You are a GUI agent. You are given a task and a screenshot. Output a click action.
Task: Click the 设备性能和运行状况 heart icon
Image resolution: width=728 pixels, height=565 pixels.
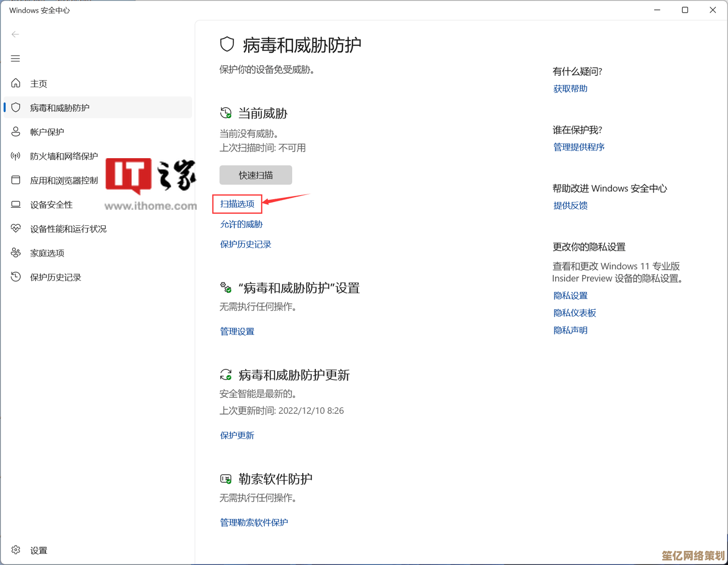[15, 228]
